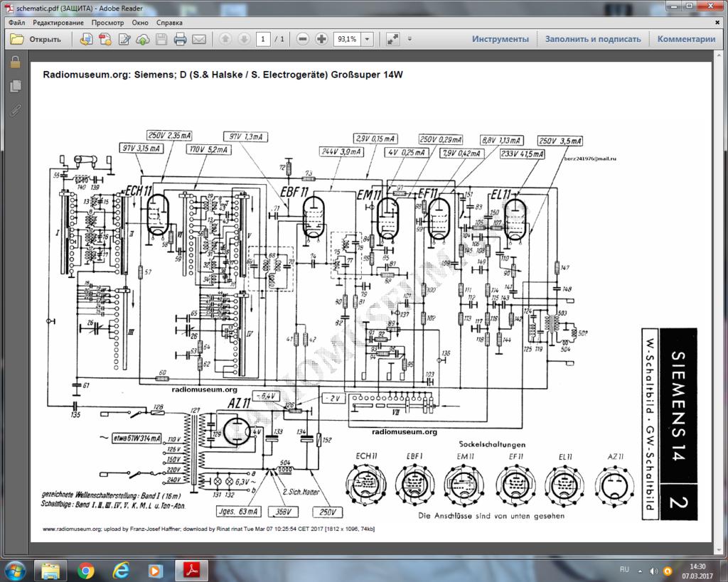Open the sign document pencil icon
The image size is (728, 582).
(124, 40)
